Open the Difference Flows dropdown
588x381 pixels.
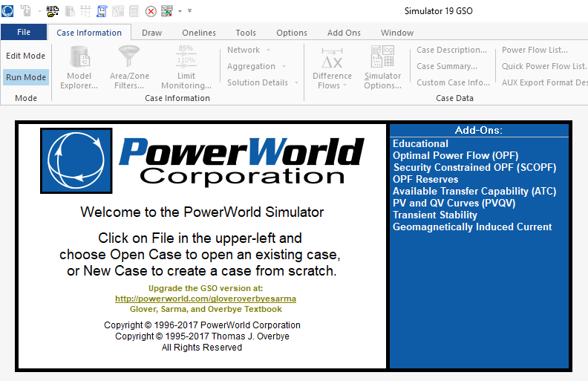[332, 67]
